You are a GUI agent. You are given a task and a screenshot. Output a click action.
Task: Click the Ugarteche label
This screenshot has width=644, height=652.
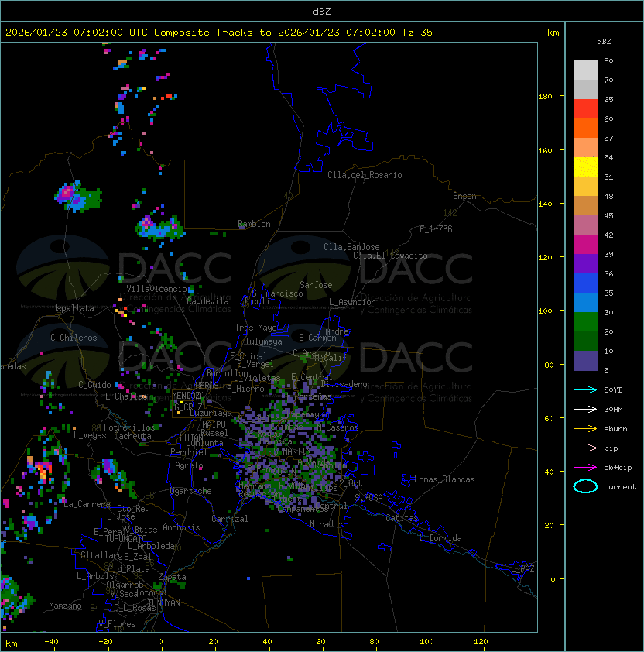[x=191, y=491]
